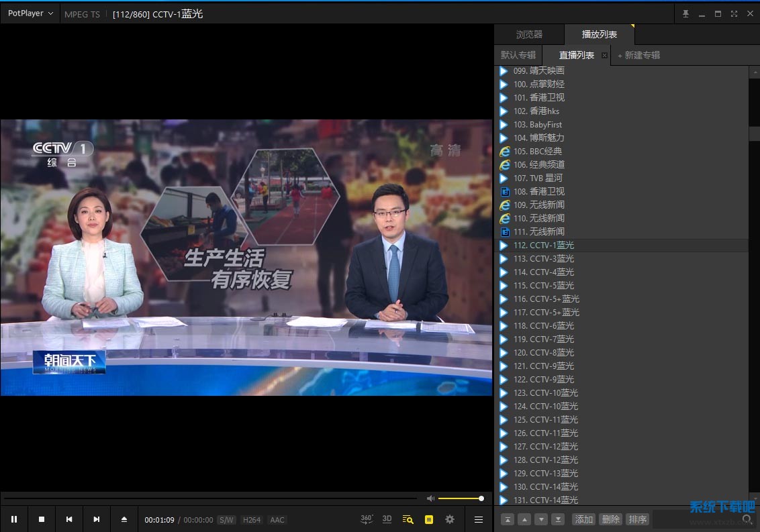Switch to the 浏览器 tab

pos(529,35)
